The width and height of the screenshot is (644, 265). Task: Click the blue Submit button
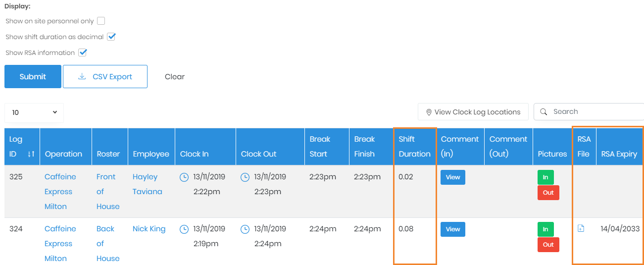pyautogui.click(x=33, y=76)
